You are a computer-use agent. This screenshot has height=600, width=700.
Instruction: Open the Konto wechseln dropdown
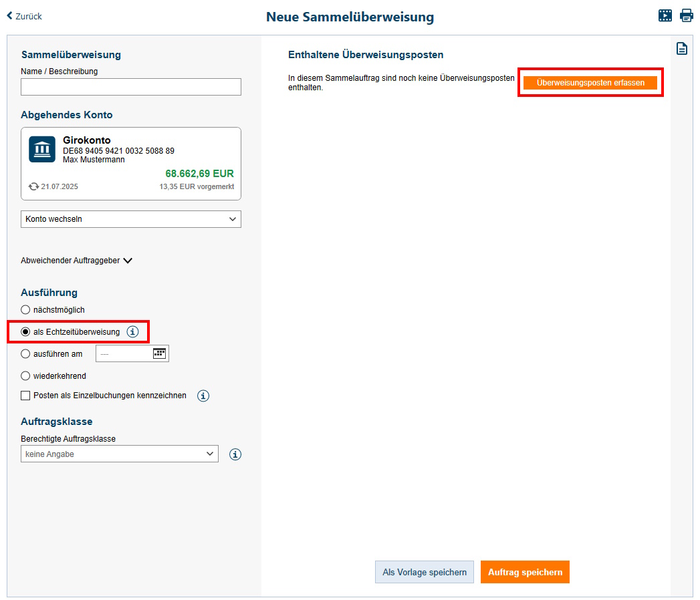[x=131, y=219]
